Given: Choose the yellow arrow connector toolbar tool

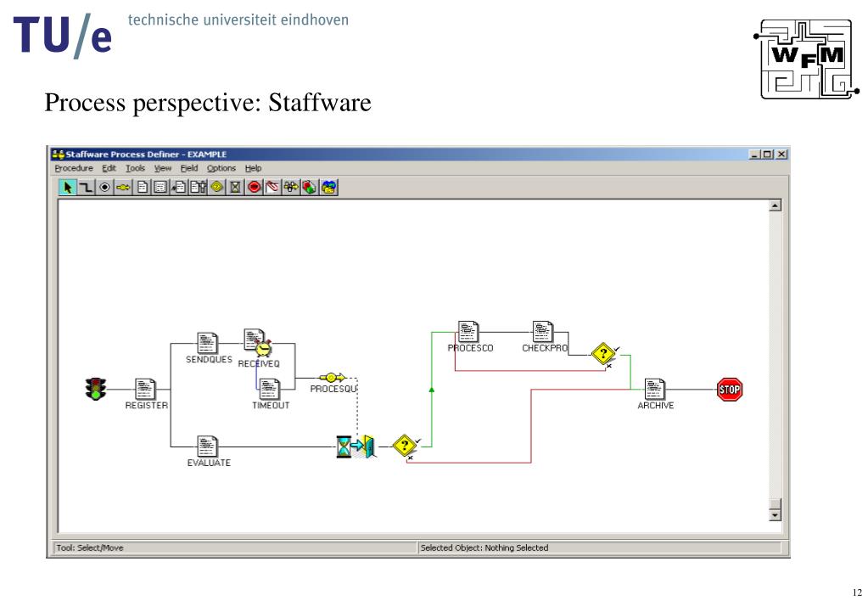Looking at the screenshot, I should pyautogui.click(x=291, y=188).
